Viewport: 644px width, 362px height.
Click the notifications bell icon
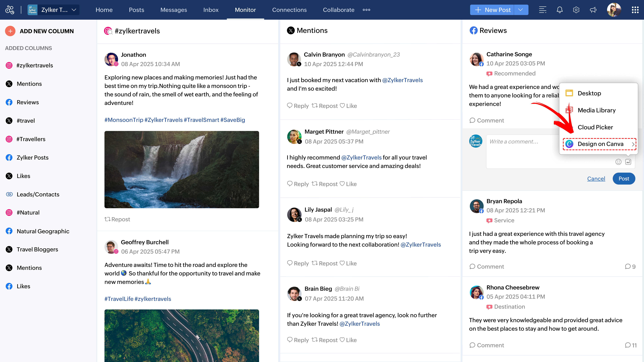559,10
